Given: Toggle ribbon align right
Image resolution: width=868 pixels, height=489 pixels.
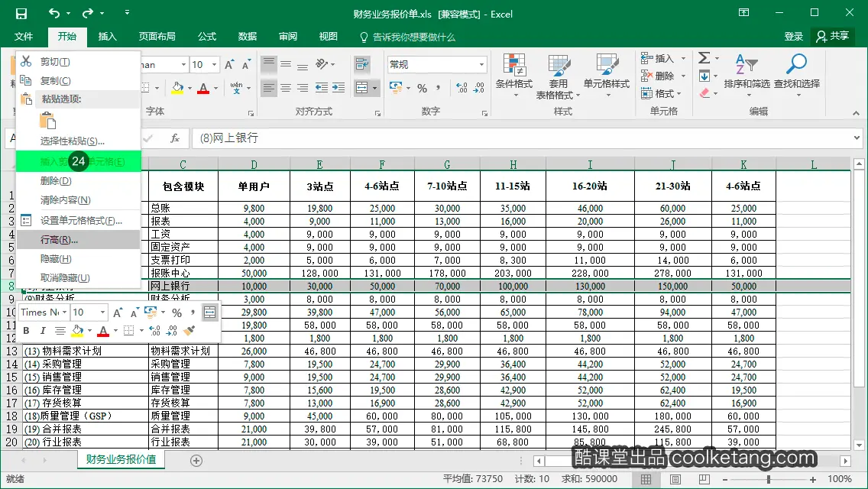Looking at the screenshot, I should pyautogui.click(x=303, y=88).
